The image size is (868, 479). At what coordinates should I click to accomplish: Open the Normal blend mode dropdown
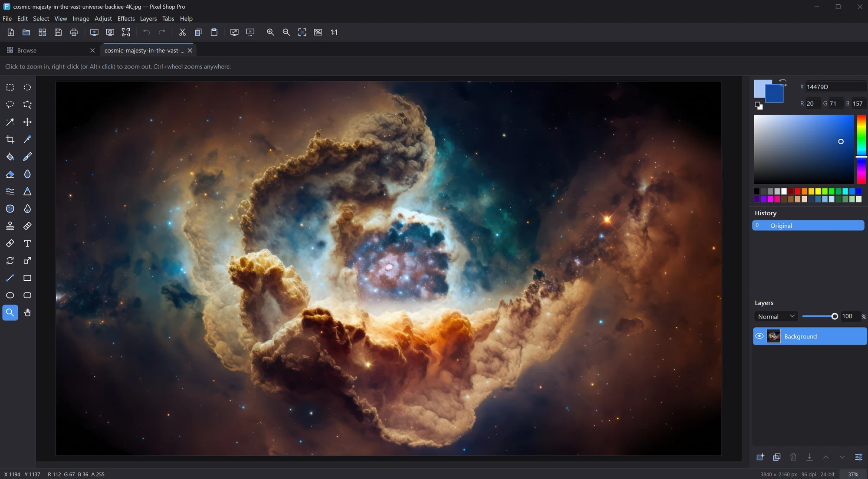776,317
